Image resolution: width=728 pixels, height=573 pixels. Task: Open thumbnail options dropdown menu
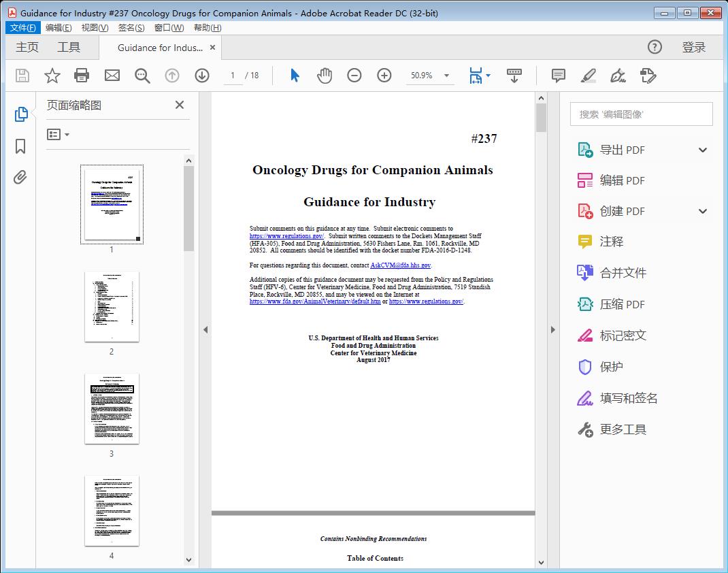point(59,135)
